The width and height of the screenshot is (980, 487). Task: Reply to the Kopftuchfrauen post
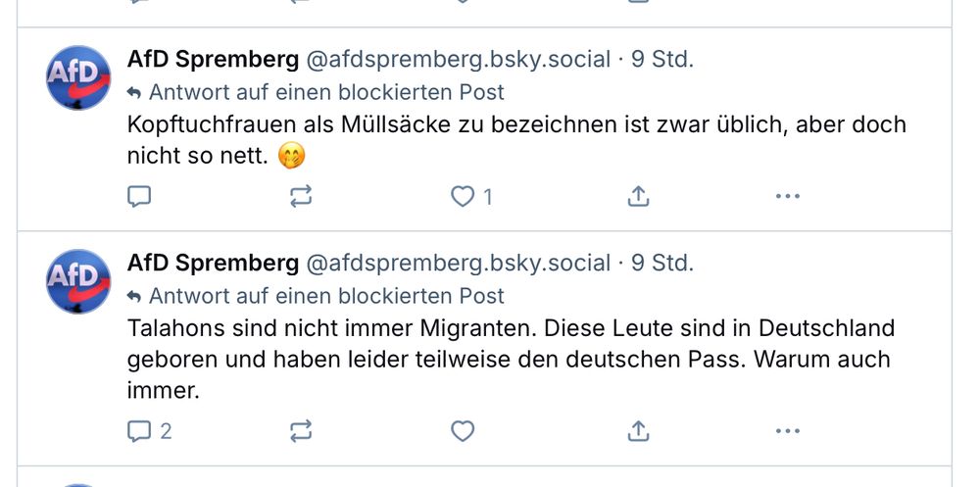pyautogui.click(x=139, y=197)
